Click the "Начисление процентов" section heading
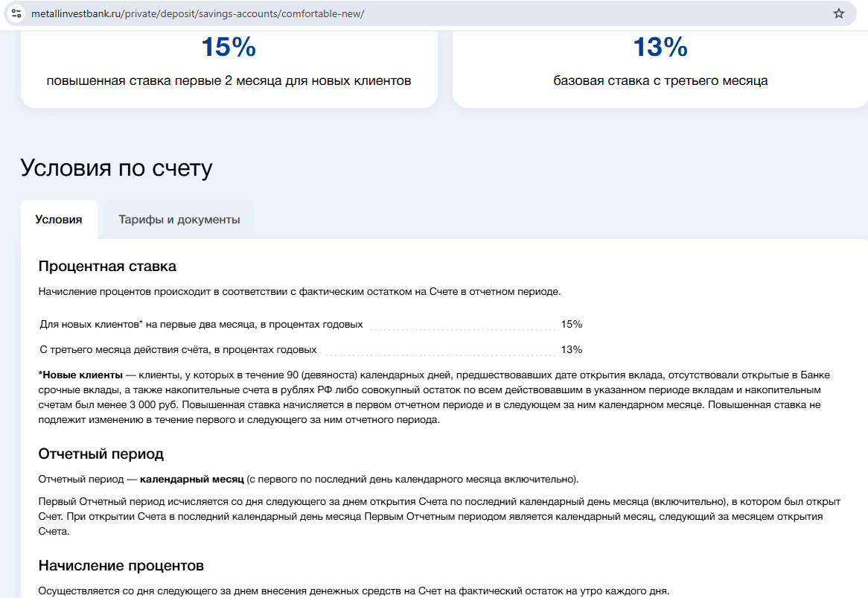The image size is (868, 598). click(121, 566)
